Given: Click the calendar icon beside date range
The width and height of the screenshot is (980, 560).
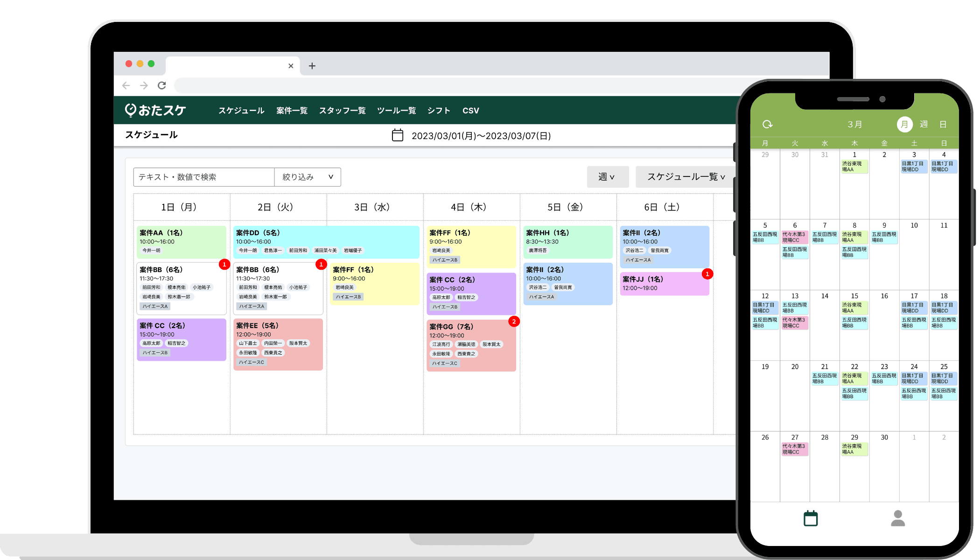Looking at the screenshot, I should tap(397, 135).
